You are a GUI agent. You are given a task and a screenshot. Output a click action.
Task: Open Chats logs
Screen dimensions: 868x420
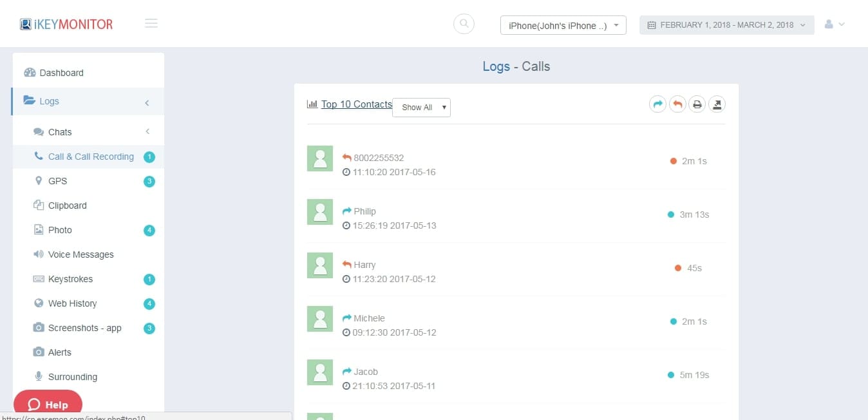click(60, 132)
